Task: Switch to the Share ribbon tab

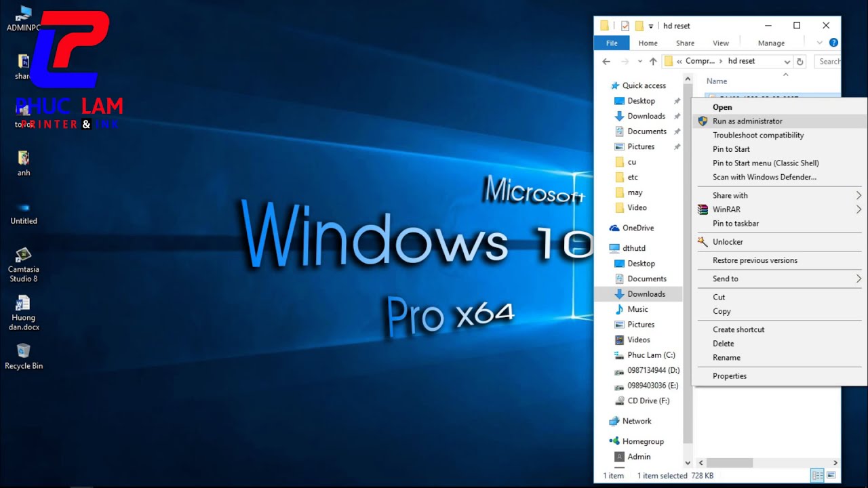Action: pyautogui.click(x=685, y=43)
